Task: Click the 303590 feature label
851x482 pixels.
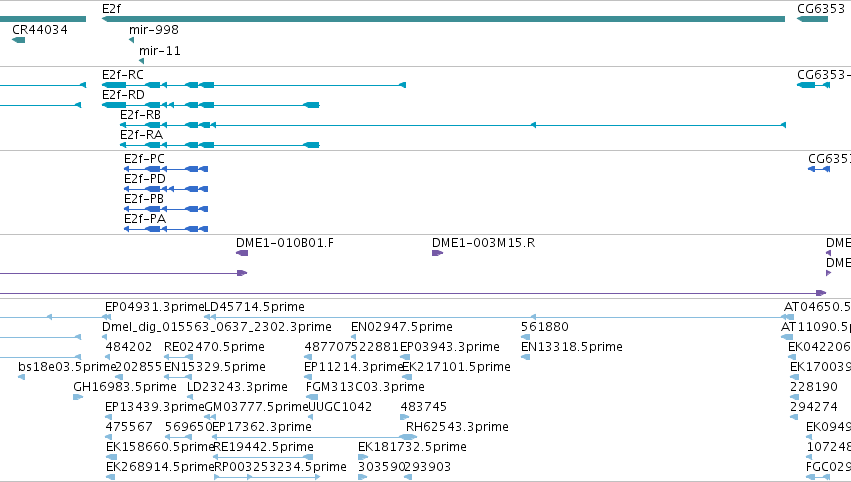Action: [382, 467]
